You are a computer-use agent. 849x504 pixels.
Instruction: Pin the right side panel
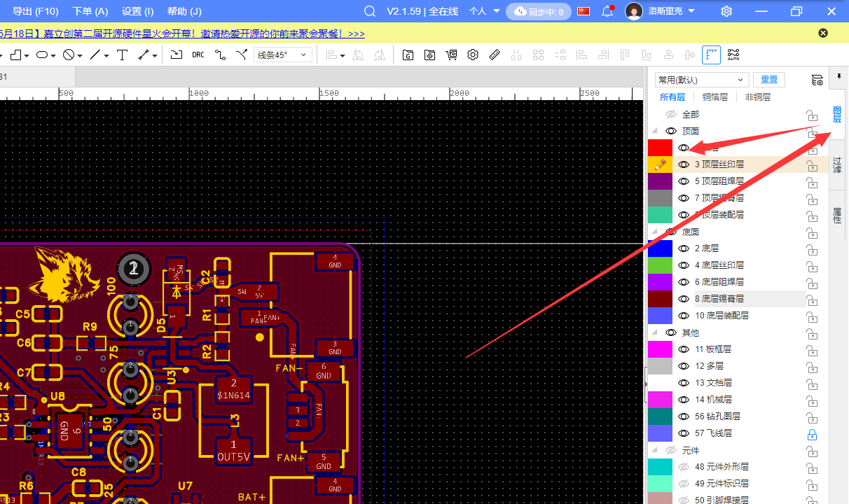[x=838, y=76]
